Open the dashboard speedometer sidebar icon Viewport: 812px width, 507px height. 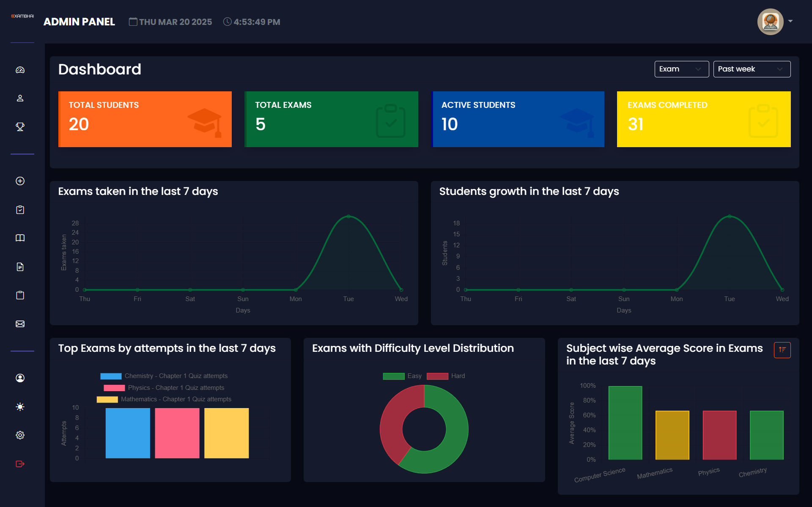(20, 70)
